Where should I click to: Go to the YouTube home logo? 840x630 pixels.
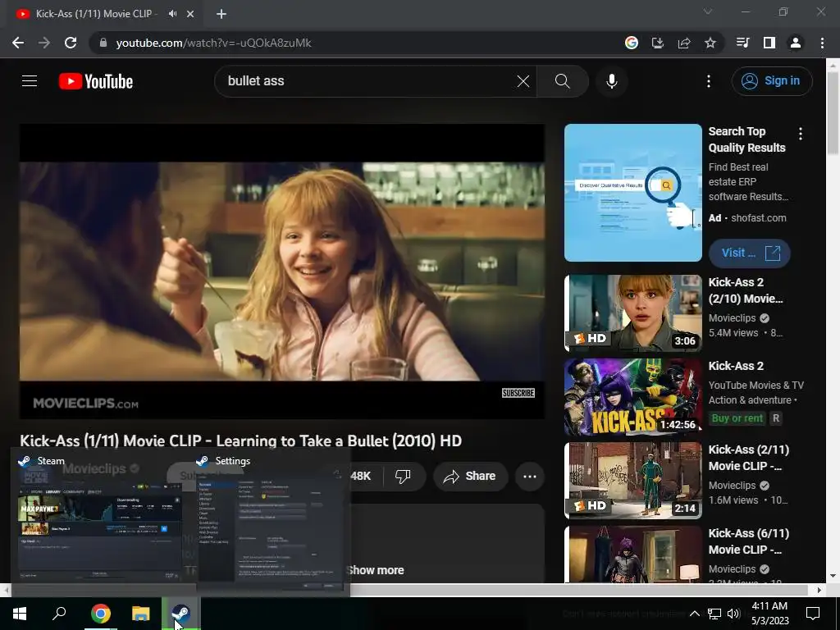click(x=95, y=81)
